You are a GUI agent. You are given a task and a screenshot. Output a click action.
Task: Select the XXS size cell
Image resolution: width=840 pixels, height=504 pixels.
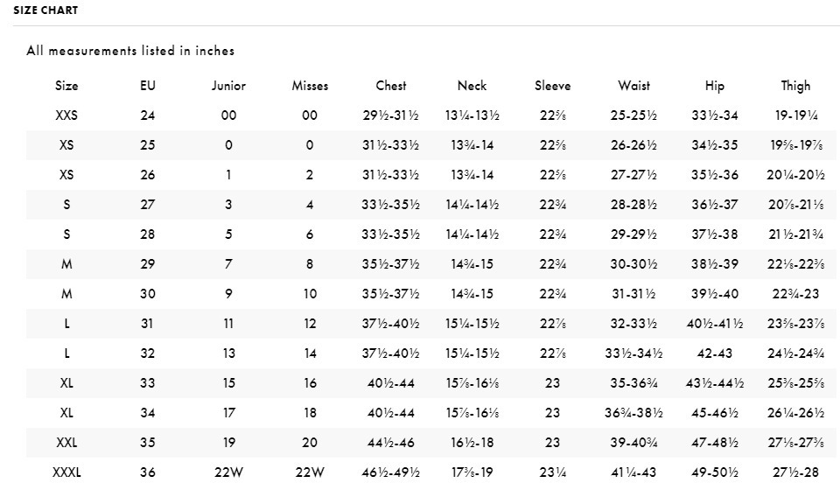(66, 115)
